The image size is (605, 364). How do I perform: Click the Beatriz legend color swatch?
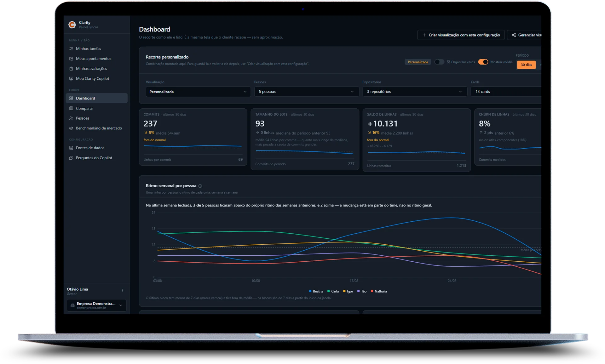[x=310, y=291]
